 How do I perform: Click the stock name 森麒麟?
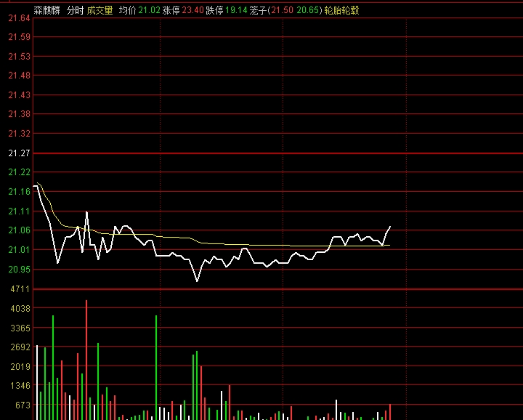[46, 10]
